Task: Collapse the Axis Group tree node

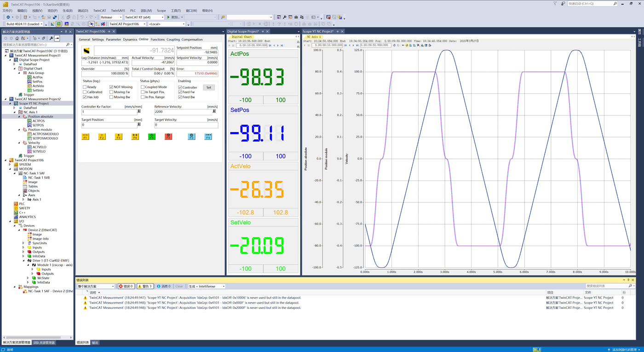Action: tap(19, 73)
